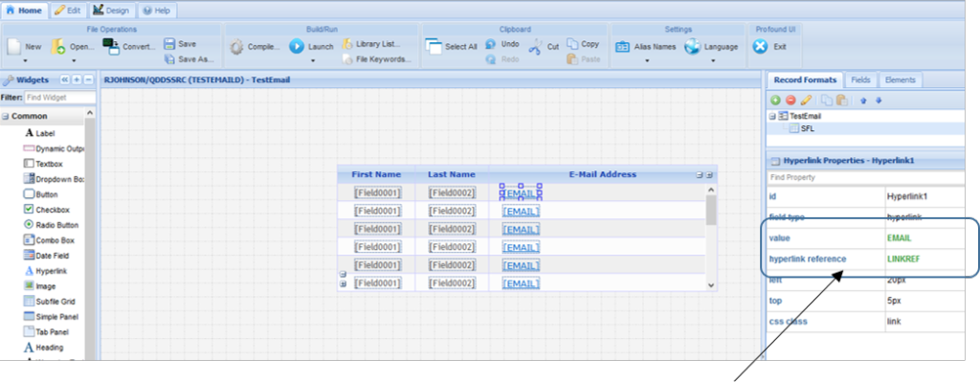Click the Redo button
This screenshot has height=382, width=980.
502,59
